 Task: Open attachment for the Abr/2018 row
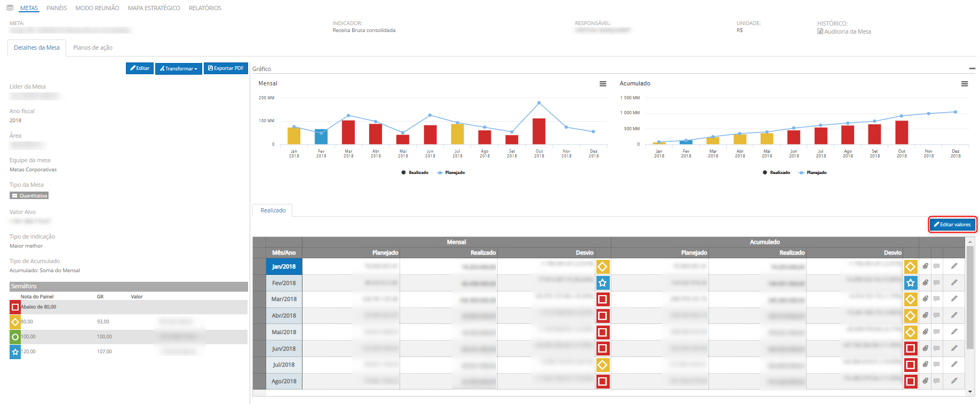[926, 315]
